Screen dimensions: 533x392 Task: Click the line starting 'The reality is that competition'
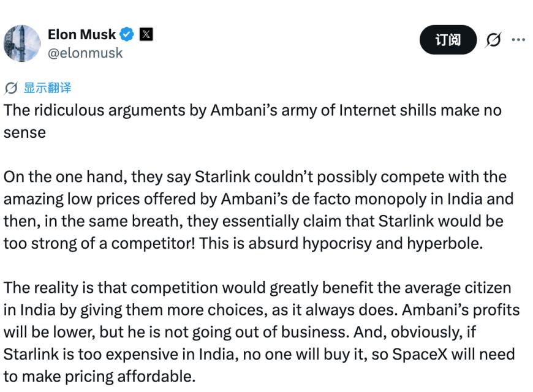(x=257, y=288)
